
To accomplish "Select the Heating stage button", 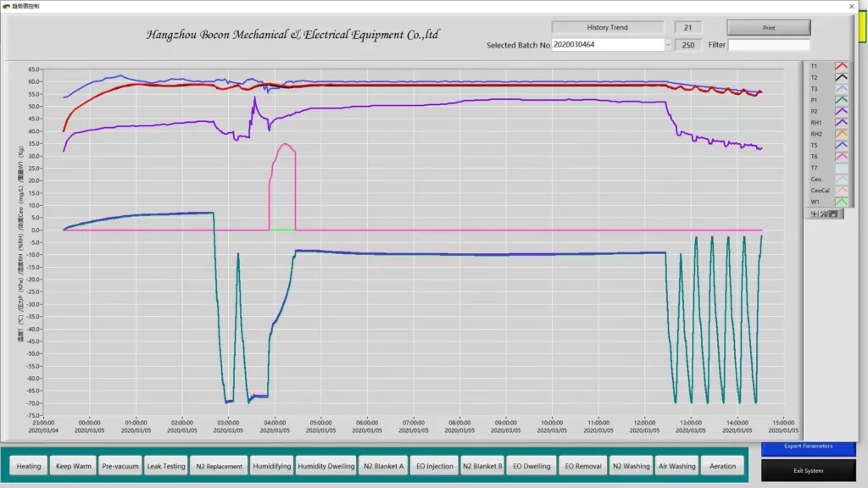I will (x=29, y=466).
